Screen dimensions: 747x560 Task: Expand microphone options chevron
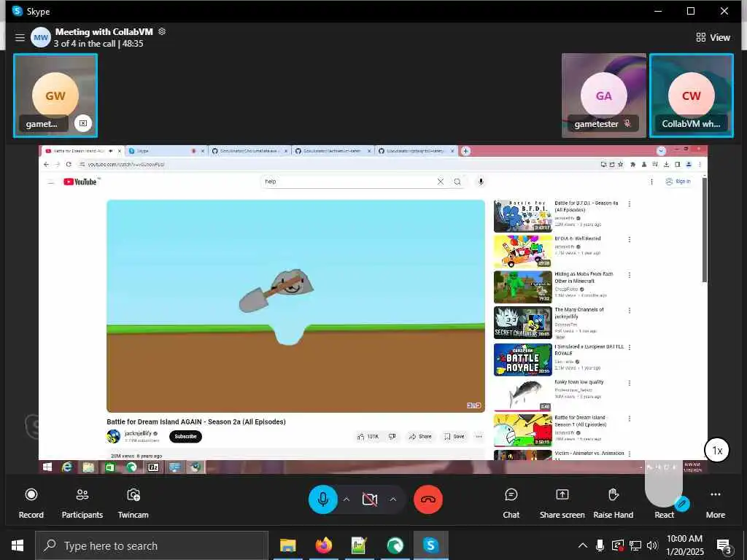click(x=347, y=499)
